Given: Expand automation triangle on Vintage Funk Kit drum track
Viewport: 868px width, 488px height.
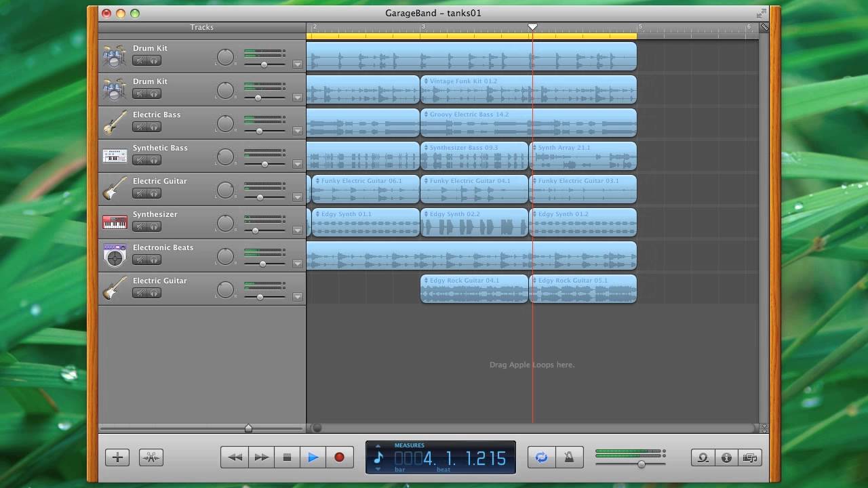Looking at the screenshot, I should [x=297, y=98].
